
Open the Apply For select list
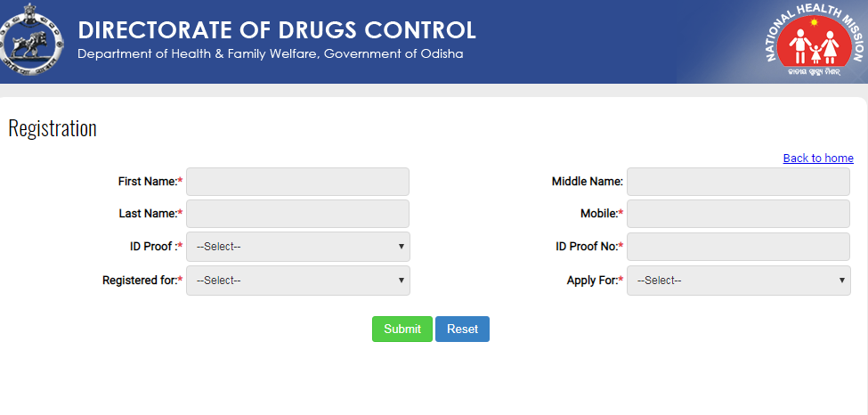point(738,281)
